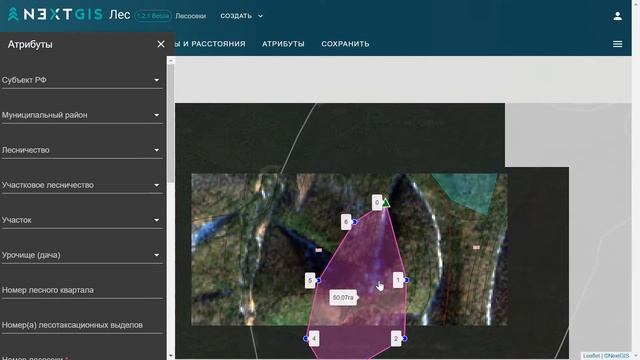Open the углы И РАССТОЯНИЯ tab
The height and width of the screenshot is (360, 640).
tap(211, 44)
